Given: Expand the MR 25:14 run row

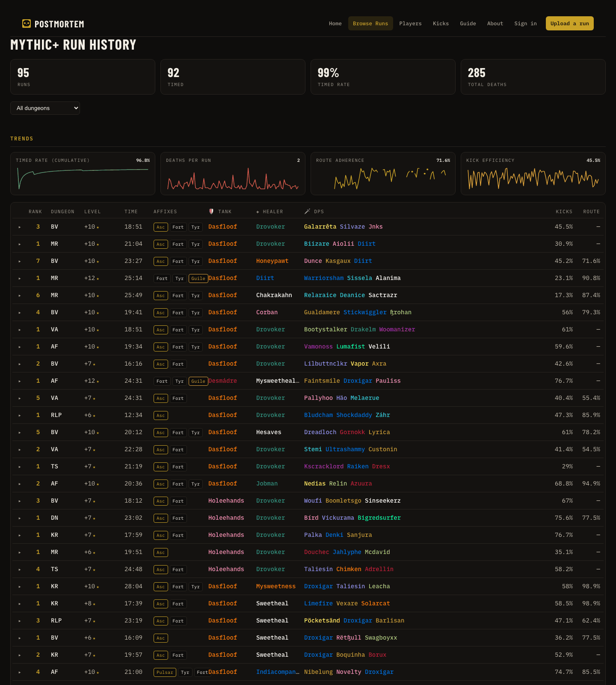Looking at the screenshot, I should tap(20, 278).
